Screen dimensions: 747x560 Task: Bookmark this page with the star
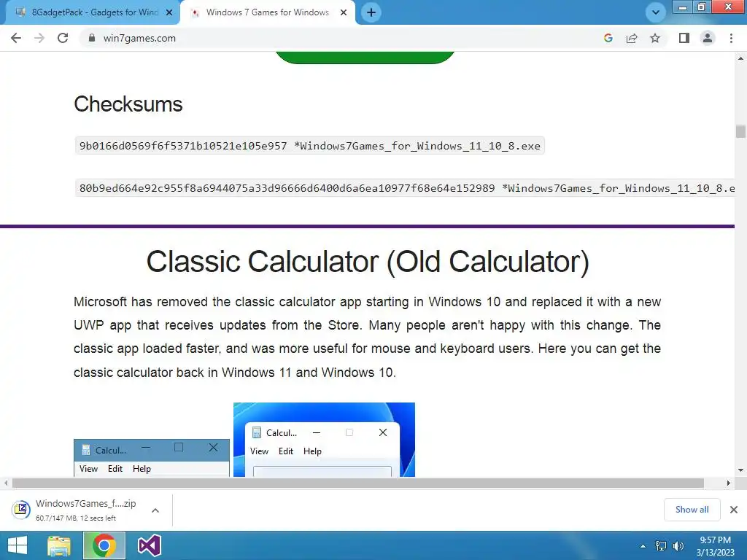pyautogui.click(x=655, y=38)
